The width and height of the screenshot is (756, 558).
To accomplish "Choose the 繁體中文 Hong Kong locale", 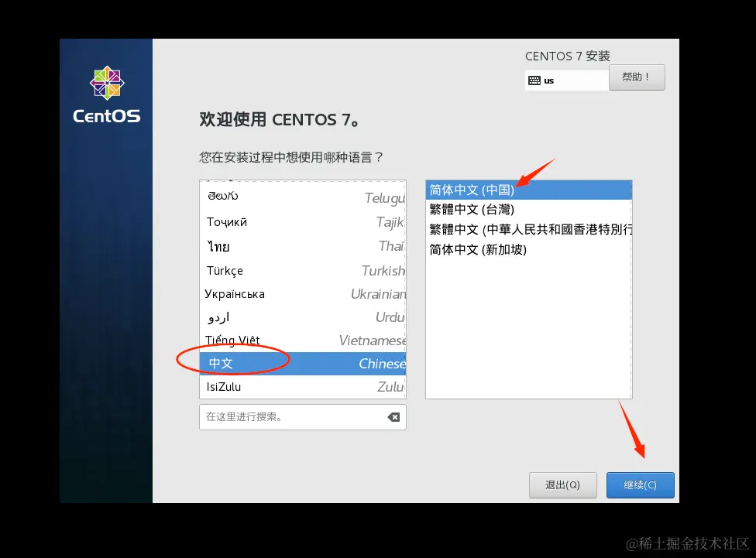I will (529, 229).
